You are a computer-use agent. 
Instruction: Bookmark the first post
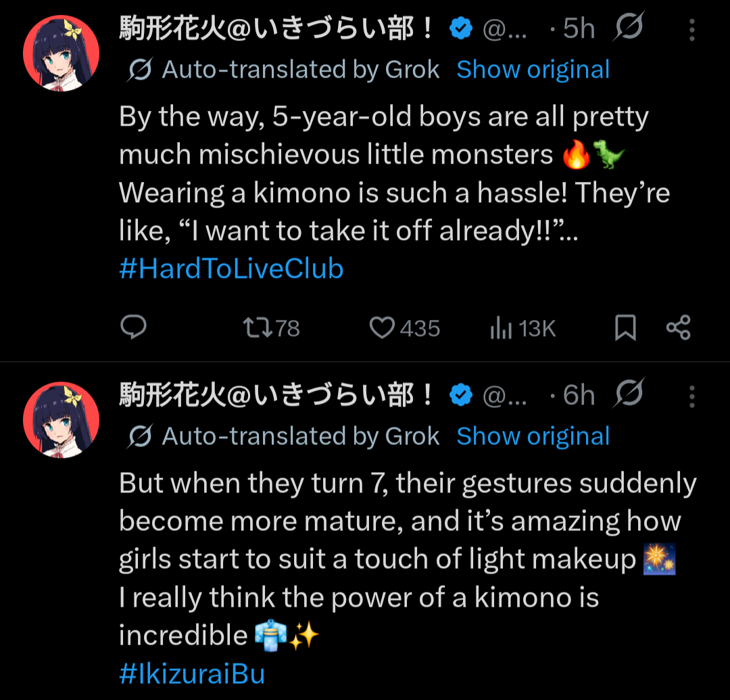625,328
